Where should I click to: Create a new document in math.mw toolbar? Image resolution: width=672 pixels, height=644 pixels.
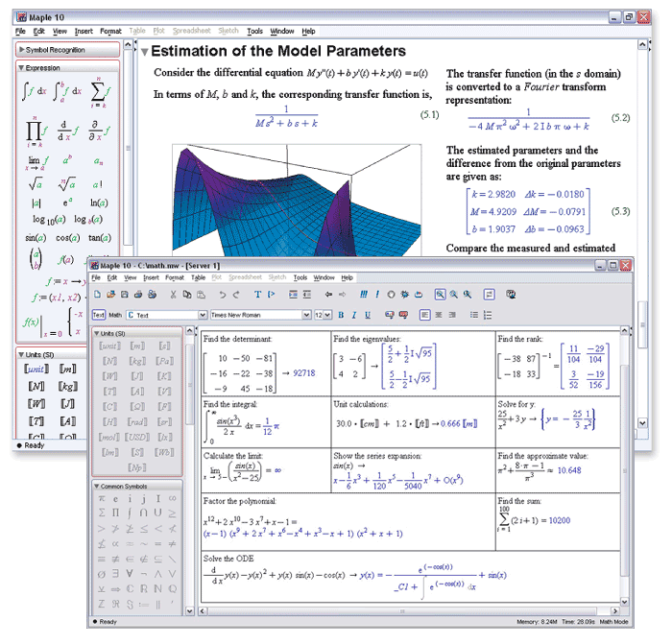pos(97,295)
